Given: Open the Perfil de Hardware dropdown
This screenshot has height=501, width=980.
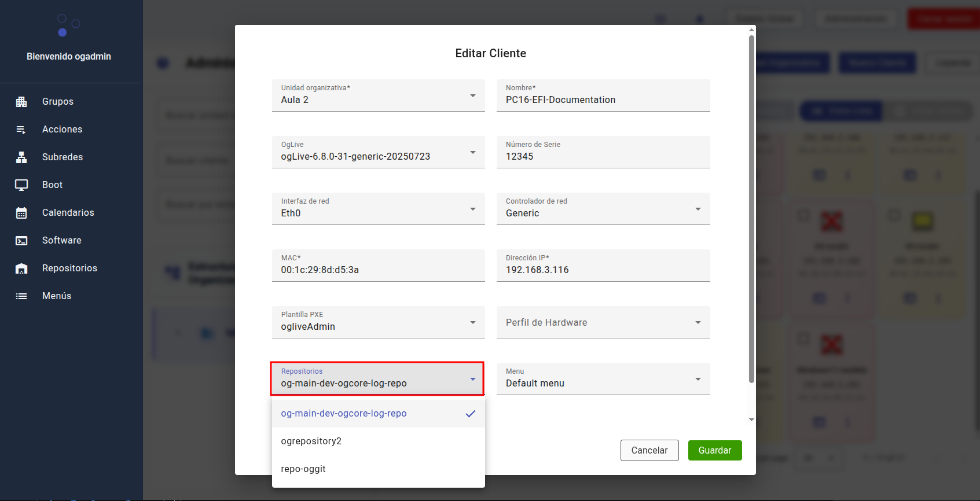Looking at the screenshot, I should click(x=603, y=322).
